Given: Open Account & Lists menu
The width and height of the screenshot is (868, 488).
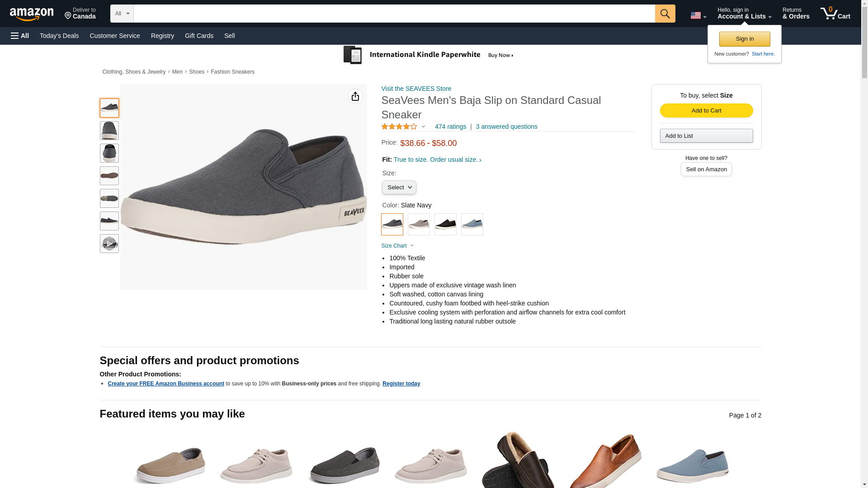Looking at the screenshot, I should point(744,14).
